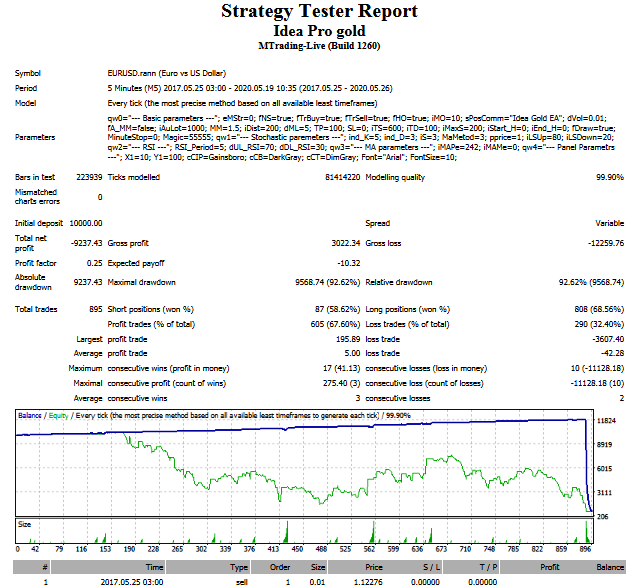638x588 pixels.
Task: Click maximal consecutive profit value '275.40 (3)'
Action: point(342,383)
